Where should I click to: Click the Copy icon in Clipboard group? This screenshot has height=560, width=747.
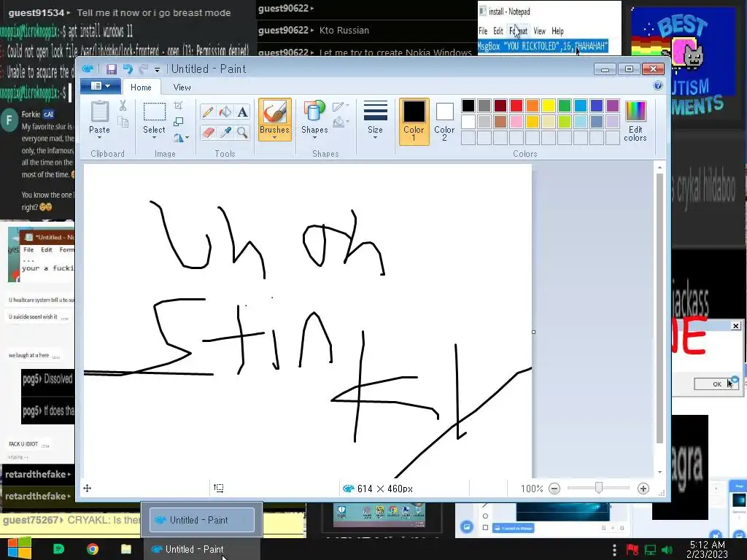coord(123,122)
